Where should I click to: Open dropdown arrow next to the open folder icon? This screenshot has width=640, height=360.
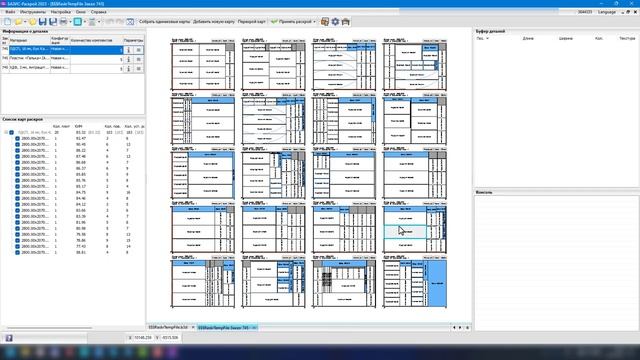(x=25, y=22)
